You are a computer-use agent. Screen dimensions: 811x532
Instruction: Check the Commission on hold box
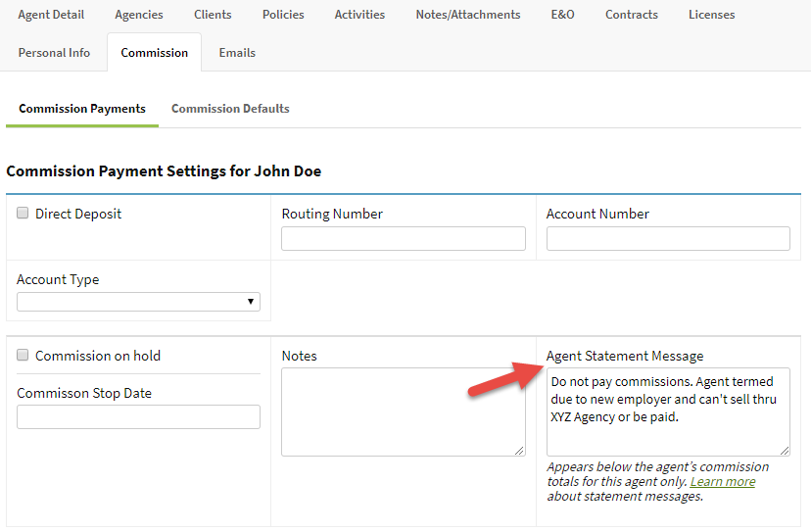pyautogui.click(x=23, y=355)
